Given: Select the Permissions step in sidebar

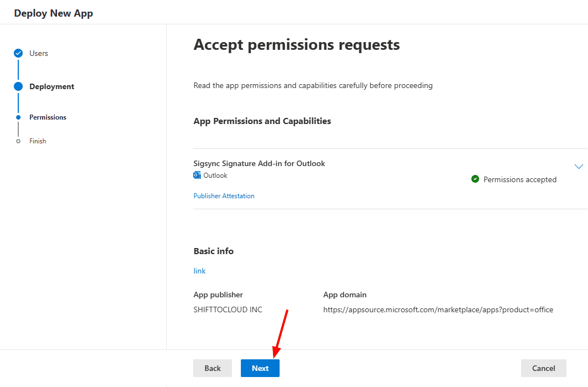Looking at the screenshot, I should pyautogui.click(x=48, y=117).
